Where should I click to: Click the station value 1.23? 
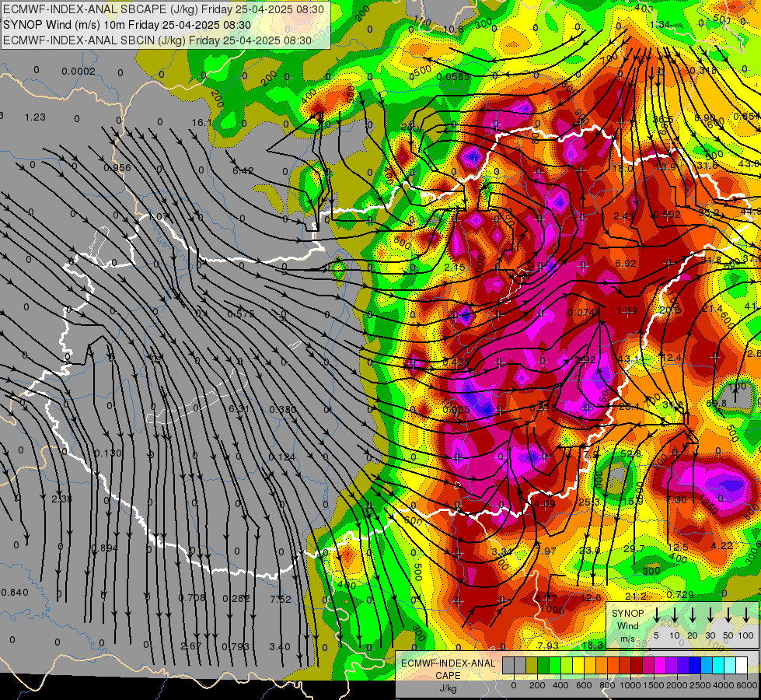(x=35, y=117)
